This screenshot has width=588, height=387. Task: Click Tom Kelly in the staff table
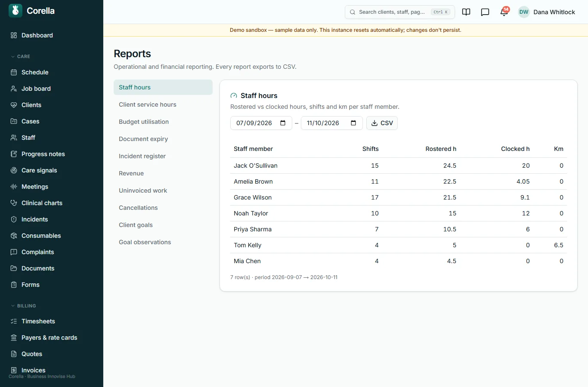(x=248, y=245)
